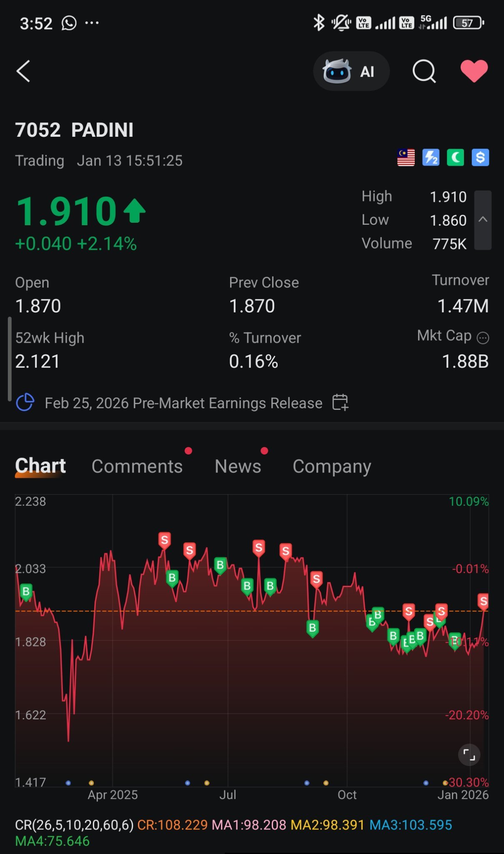The image size is (504, 854).
Task: Open the search magnifier icon
Action: click(424, 71)
